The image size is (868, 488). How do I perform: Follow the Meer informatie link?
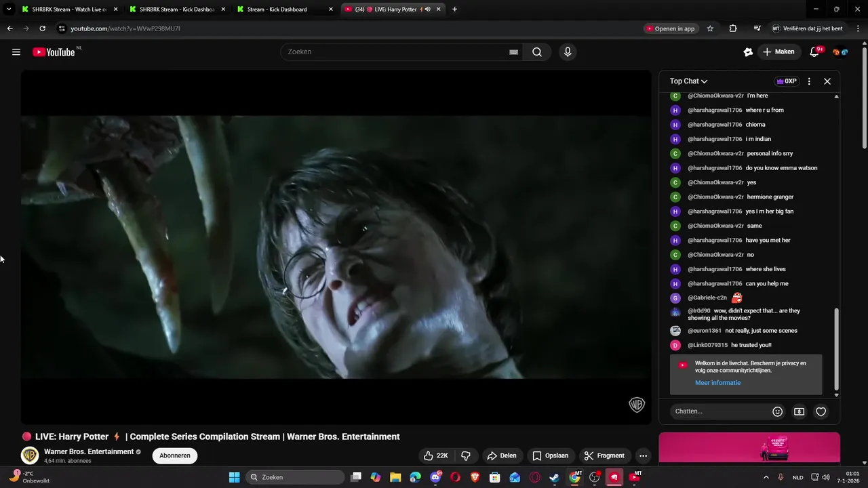[717, 383]
